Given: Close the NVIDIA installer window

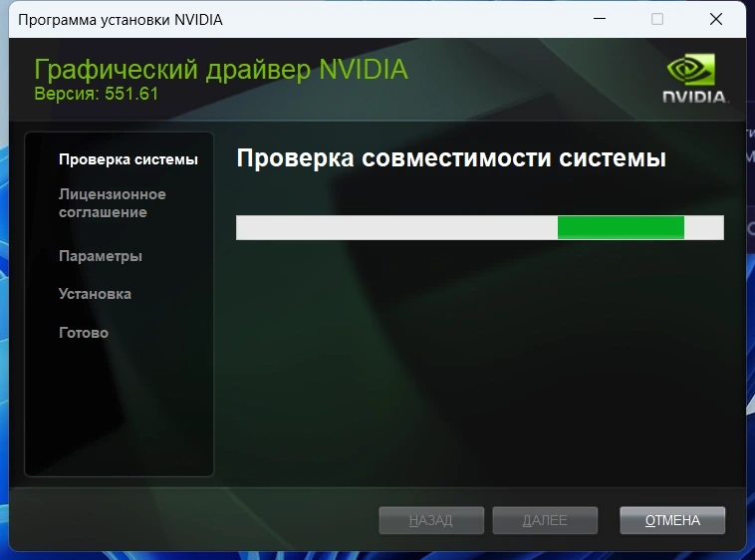Looking at the screenshot, I should [716, 19].
